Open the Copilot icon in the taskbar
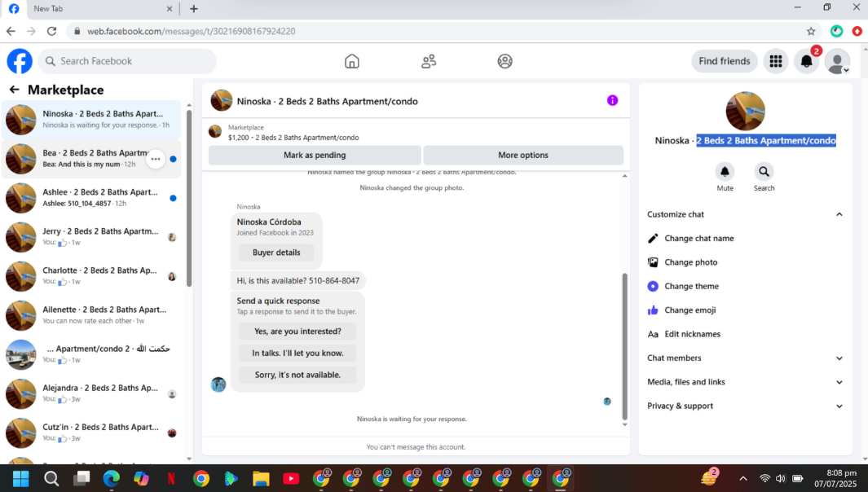 point(141,479)
